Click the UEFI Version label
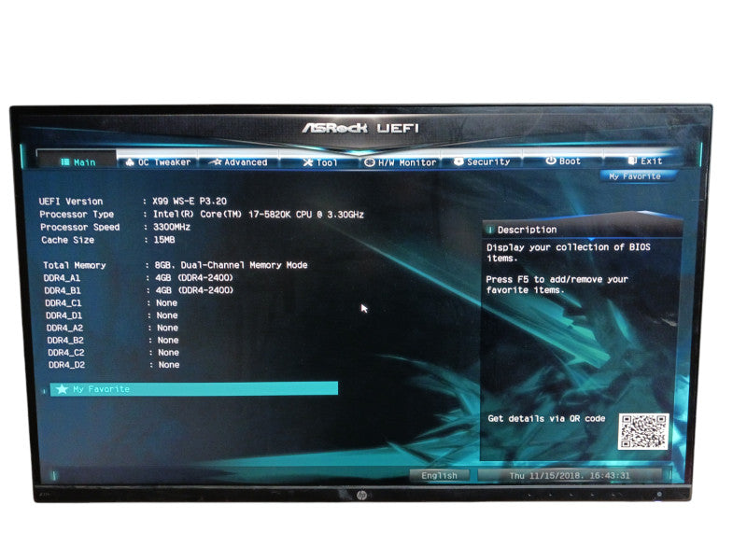This screenshot has width=747, height=560. click(x=71, y=202)
